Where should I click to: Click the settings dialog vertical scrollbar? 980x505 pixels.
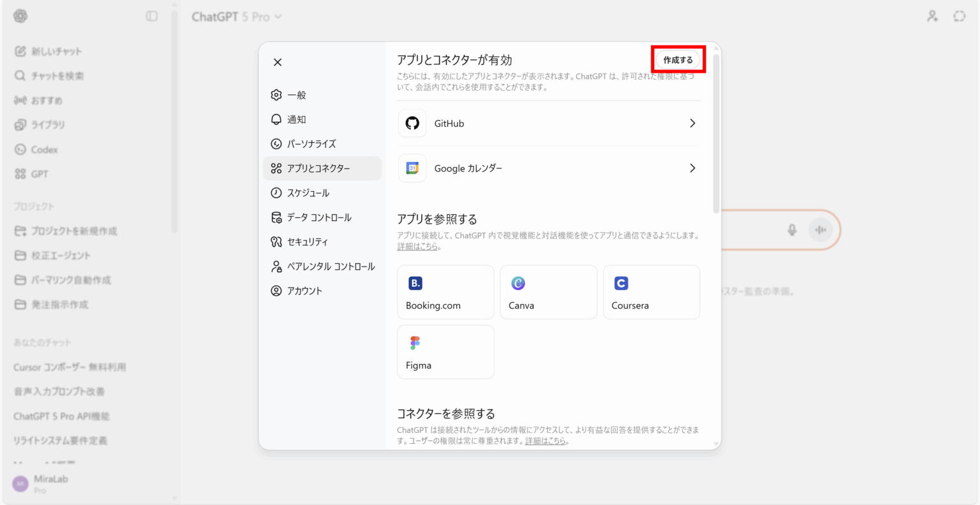(x=716, y=134)
